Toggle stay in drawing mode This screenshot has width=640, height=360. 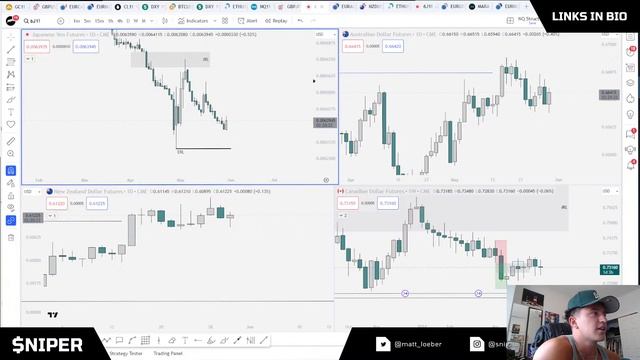point(11,183)
